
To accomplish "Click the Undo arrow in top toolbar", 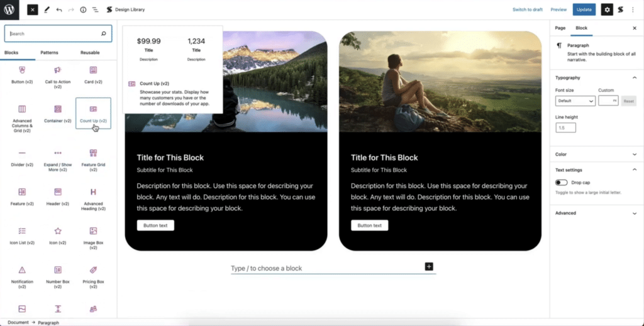I will 59,9.
